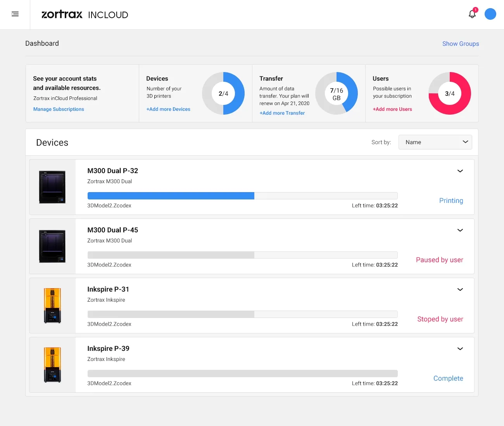
Task: Click the Show Groups link
Action: pos(460,44)
